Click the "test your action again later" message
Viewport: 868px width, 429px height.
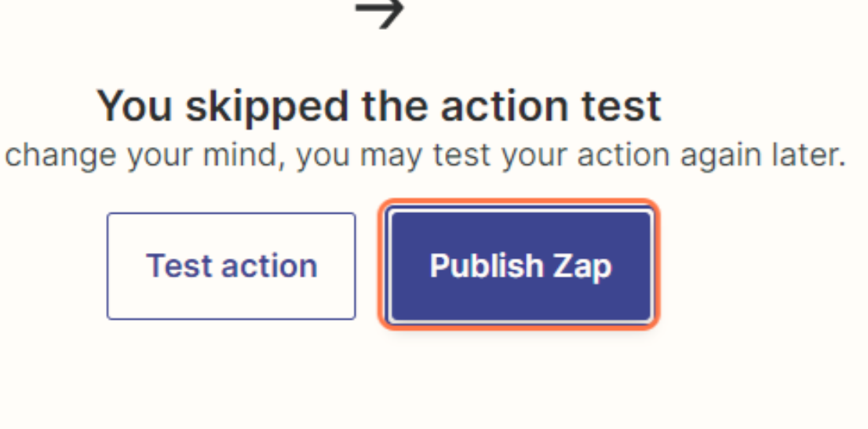click(x=425, y=156)
